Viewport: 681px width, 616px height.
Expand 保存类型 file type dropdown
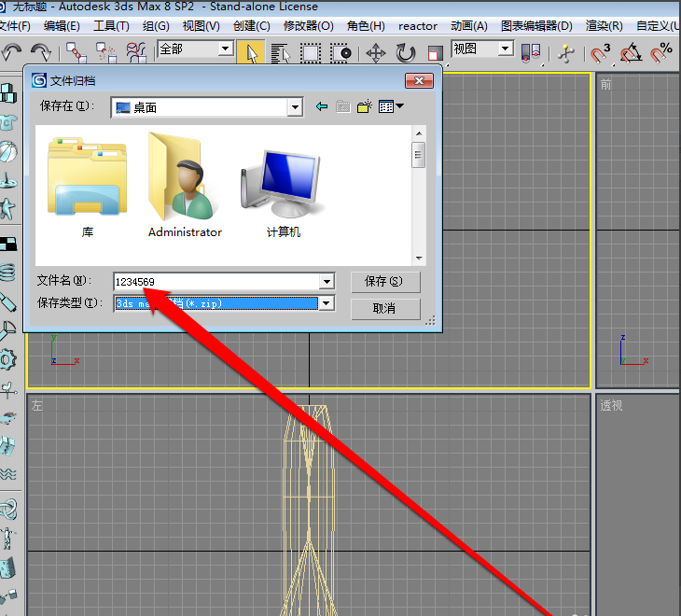327,302
